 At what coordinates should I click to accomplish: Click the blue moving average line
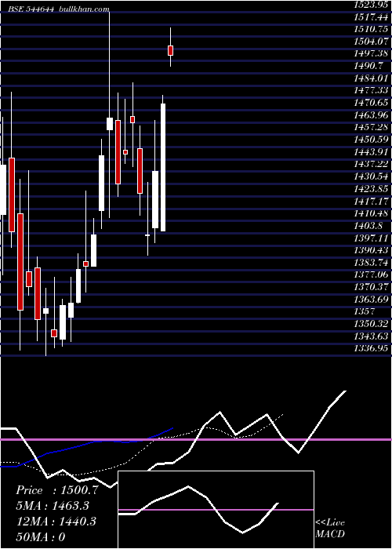pos(87,447)
